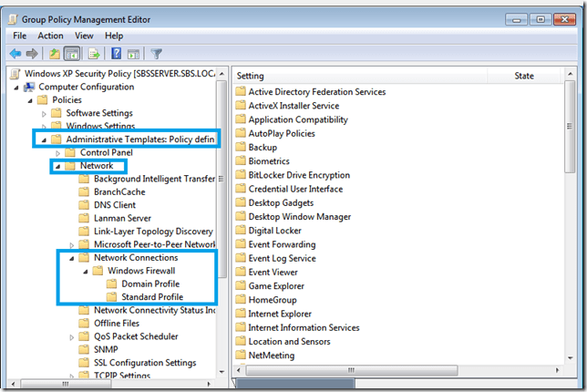Open the View menu
The image size is (587, 392).
pyautogui.click(x=84, y=36)
